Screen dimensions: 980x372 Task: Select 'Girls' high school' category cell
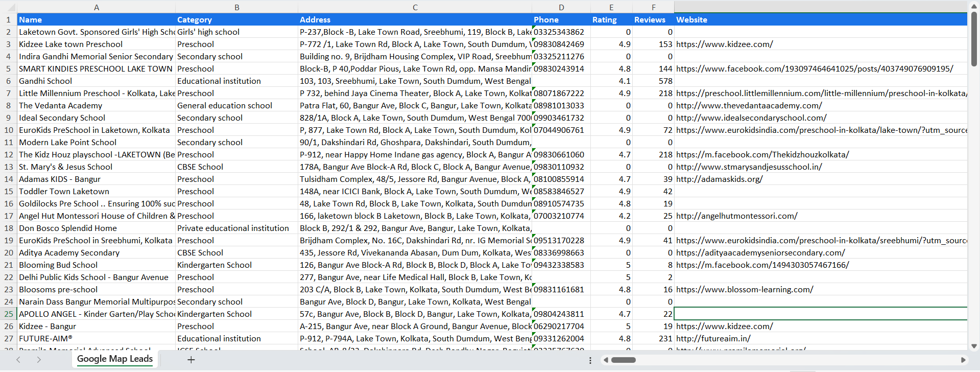pyautogui.click(x=236, y=32)
